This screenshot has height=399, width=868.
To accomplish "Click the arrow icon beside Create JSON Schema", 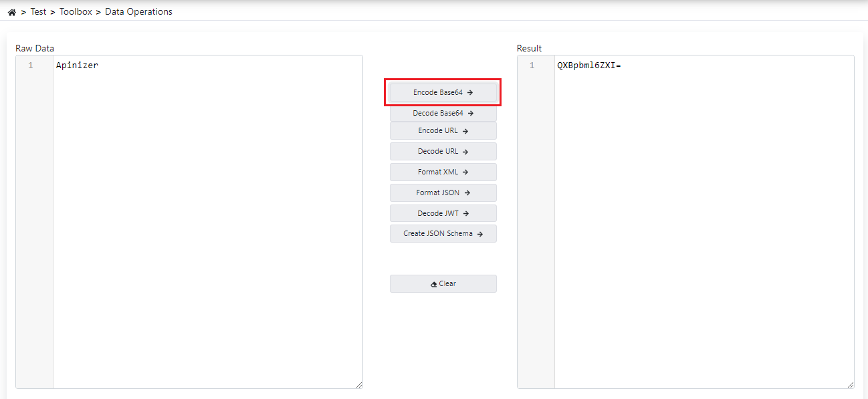I will (x=480, y=235).
